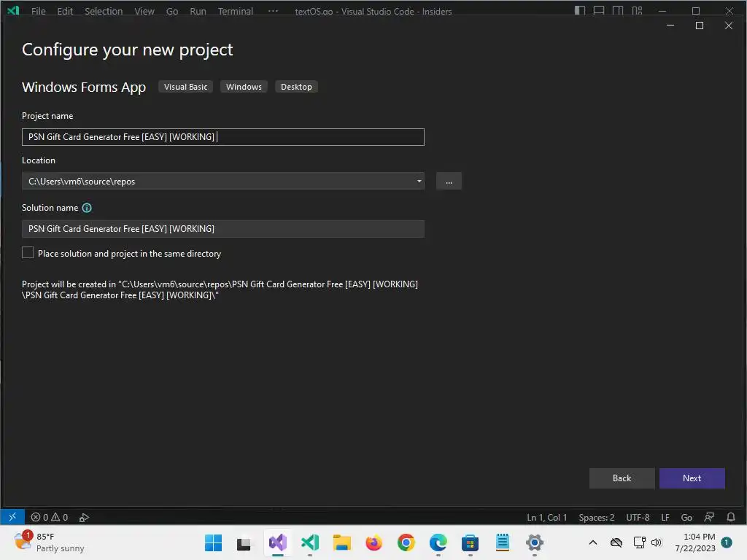Open the Terminal menu
Viewport: 747px width, 560px height.
click(236, 11)
